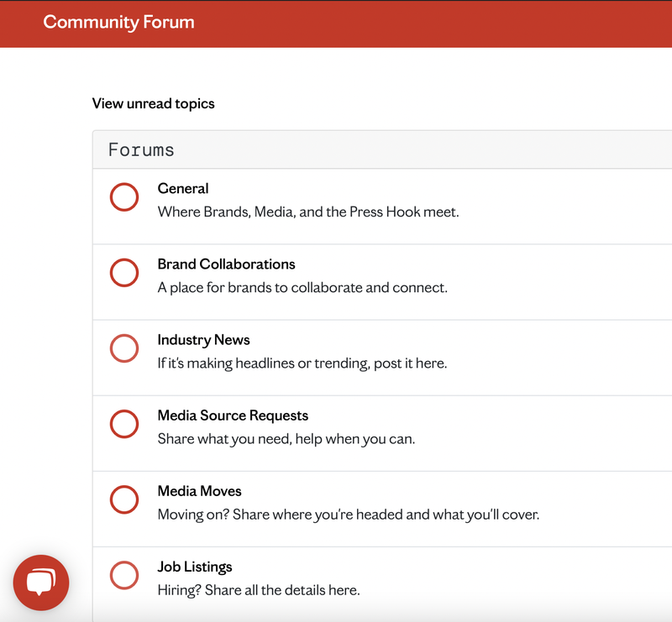Click the circle icon beside Industry News
Image resolution: width=672 pixels, height=622 pixels.
pyautogui.click(x=124, y=348)
